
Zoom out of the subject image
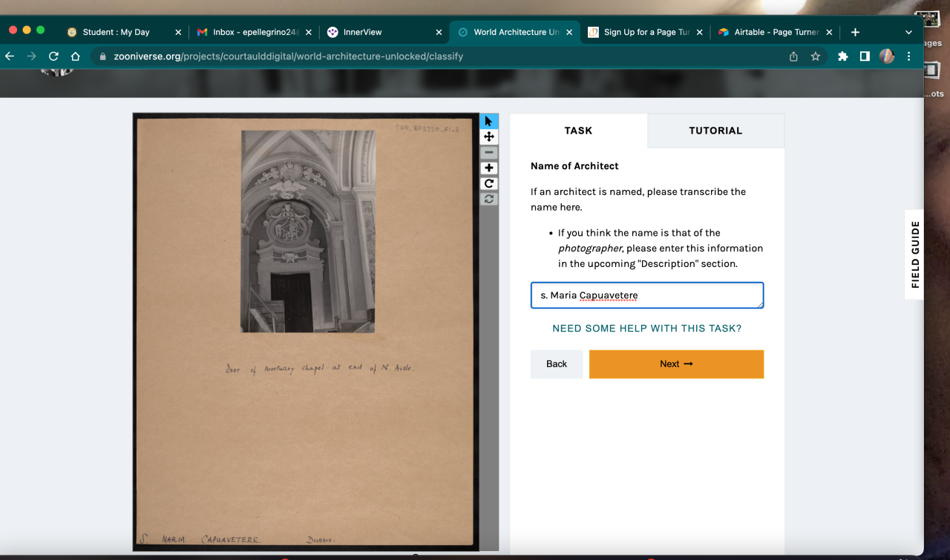tap(489, 152)
